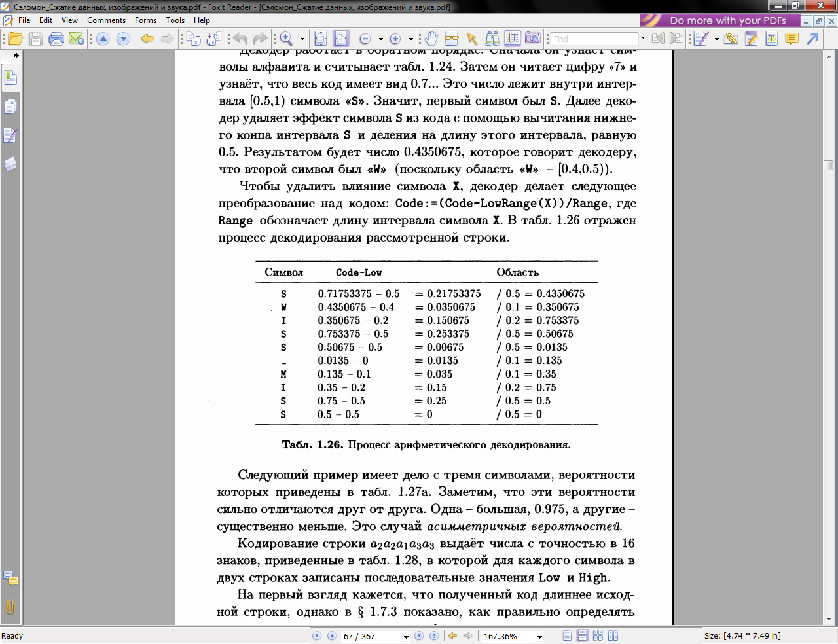Click the Find Next icon

pyautogui.click(x=676, y=39)
